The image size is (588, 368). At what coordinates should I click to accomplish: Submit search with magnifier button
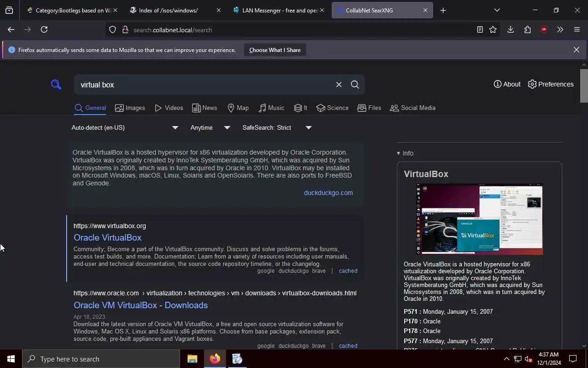(x=355, y=85)
